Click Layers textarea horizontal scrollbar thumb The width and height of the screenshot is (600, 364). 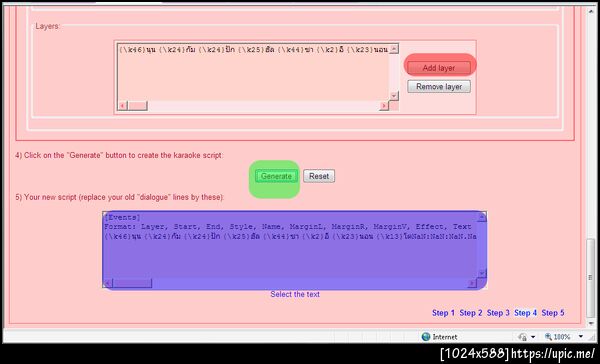pos(137,106)
